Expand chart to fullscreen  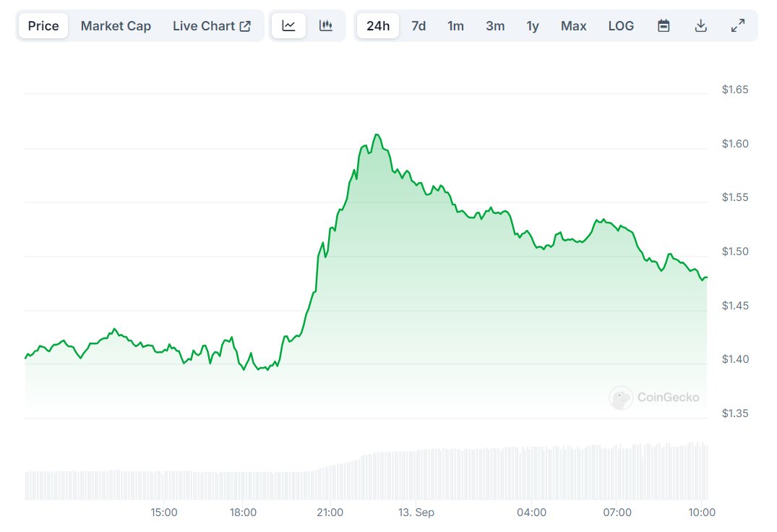(738, 26)
